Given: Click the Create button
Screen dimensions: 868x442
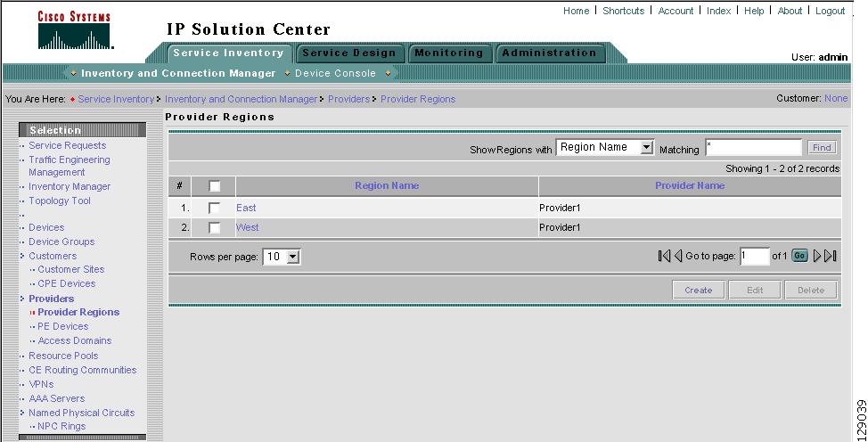Looking at the screenshot, I should click(x=698, y=290).
